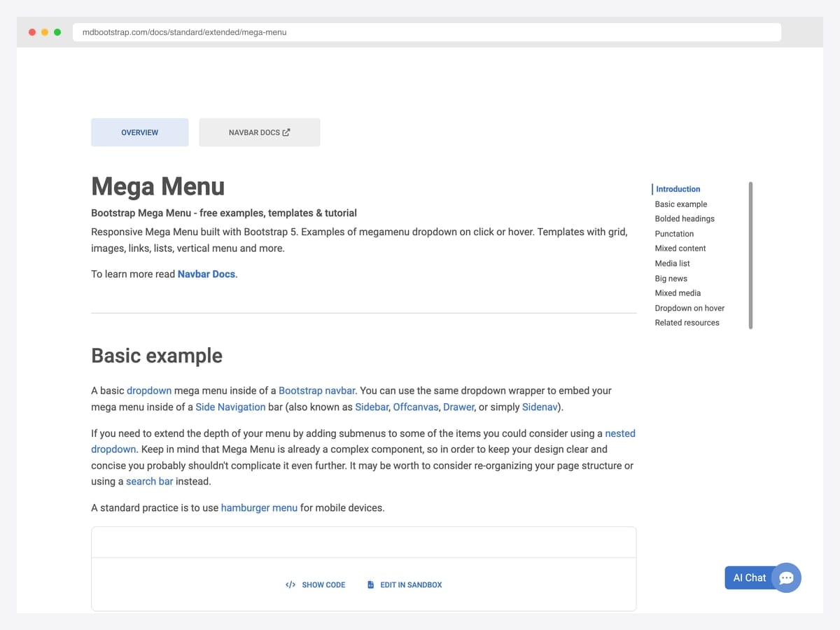Image resolution: width=840 pixels, height=630 pixels.
Task: Open the Navbar Docs tab
Action: pyautogui.click(x=260, y=132)
